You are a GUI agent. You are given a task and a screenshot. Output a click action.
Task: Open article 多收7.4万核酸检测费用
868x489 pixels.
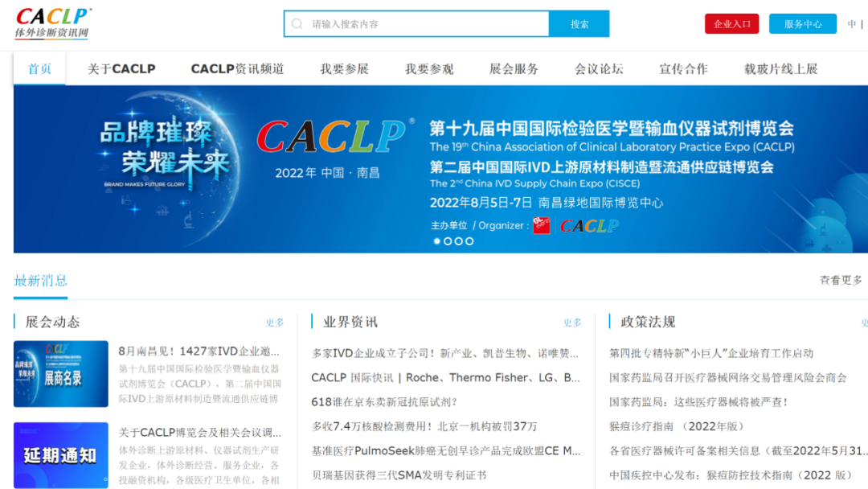(424, 426)
